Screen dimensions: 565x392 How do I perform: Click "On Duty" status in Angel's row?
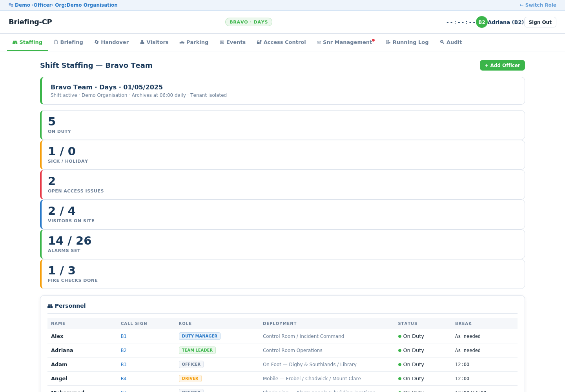(411, 379)
